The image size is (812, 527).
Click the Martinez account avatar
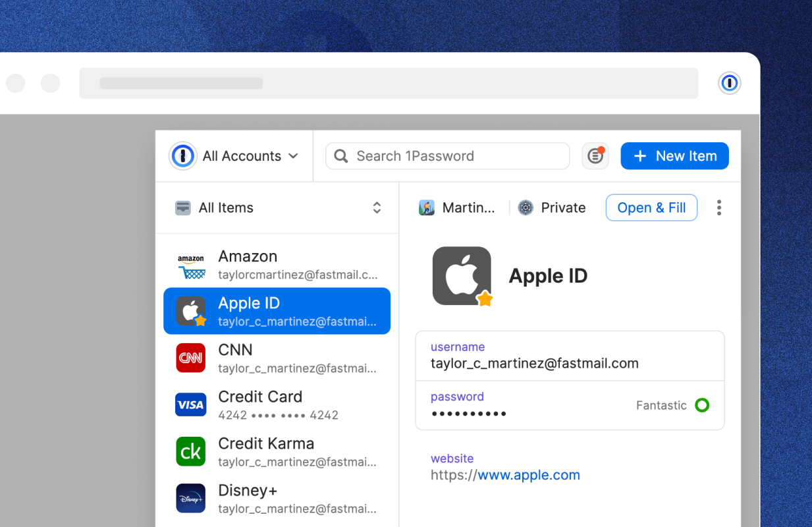click(x=427, y=208)
